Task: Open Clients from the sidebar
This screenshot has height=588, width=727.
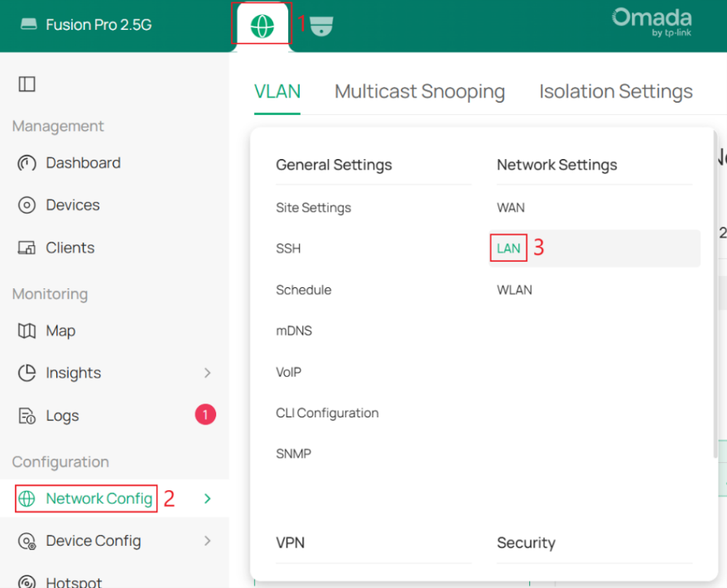Action: 70,248
